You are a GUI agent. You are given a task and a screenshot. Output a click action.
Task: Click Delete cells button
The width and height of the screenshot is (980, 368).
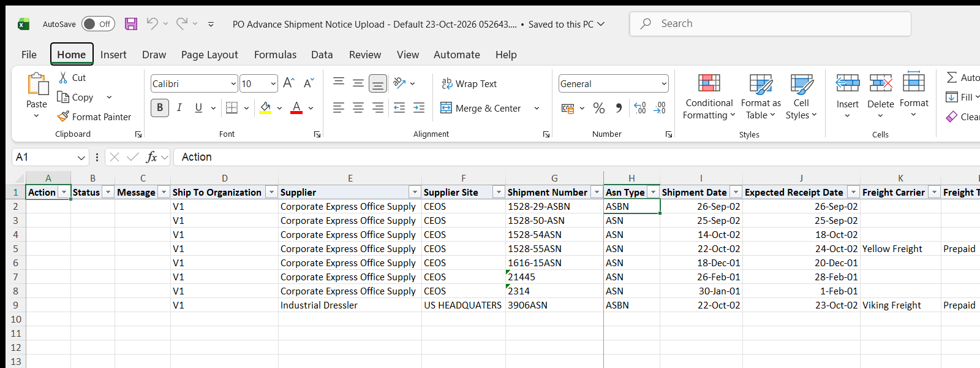[x=881, y=95]
